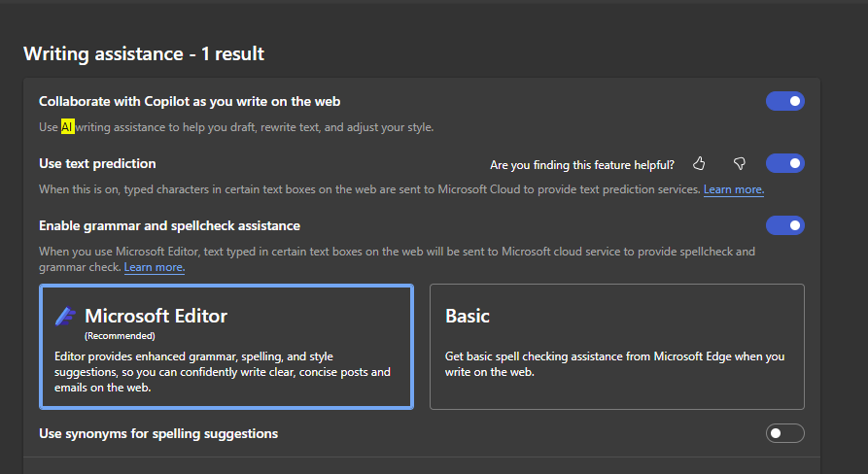Click the feature helpful question text
This screenshot has width=868, height=474.
click(x=582, y=165)
